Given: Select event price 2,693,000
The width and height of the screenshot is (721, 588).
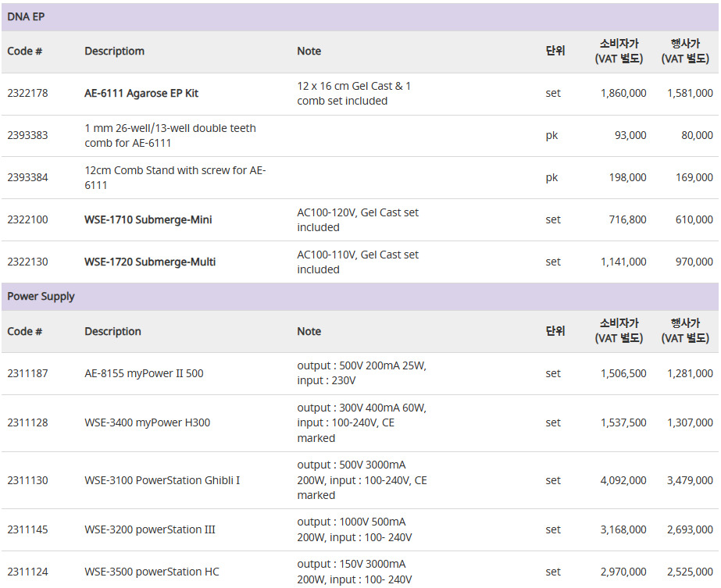Looking at the screenshot, I should (690, 529).
